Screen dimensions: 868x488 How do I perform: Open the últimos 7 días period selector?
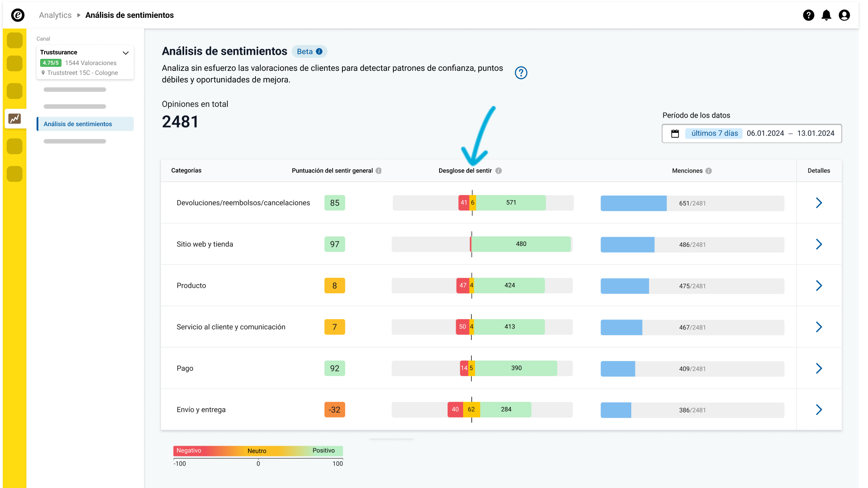[714, 133]
